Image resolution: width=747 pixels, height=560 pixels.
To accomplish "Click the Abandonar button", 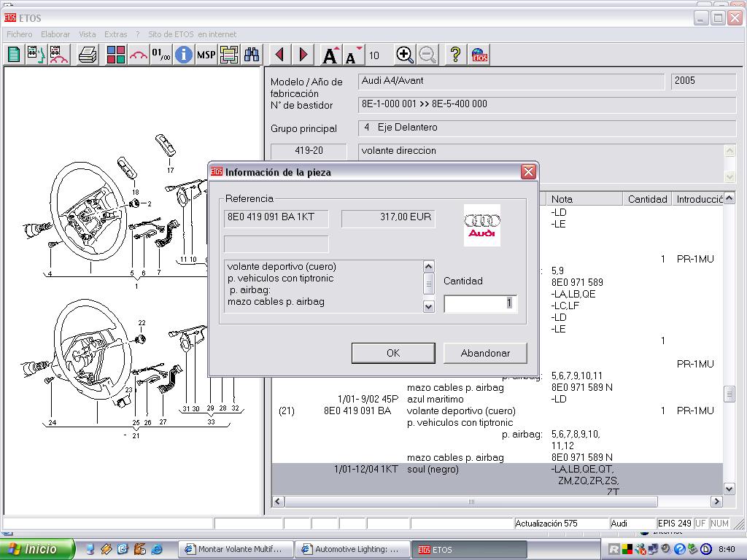I will [x=485, y=353].
